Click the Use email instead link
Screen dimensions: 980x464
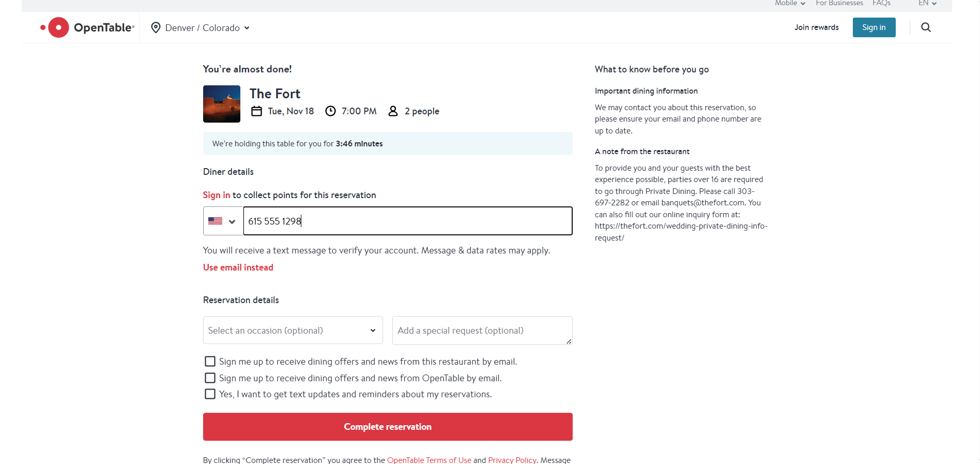click(238, 267)
